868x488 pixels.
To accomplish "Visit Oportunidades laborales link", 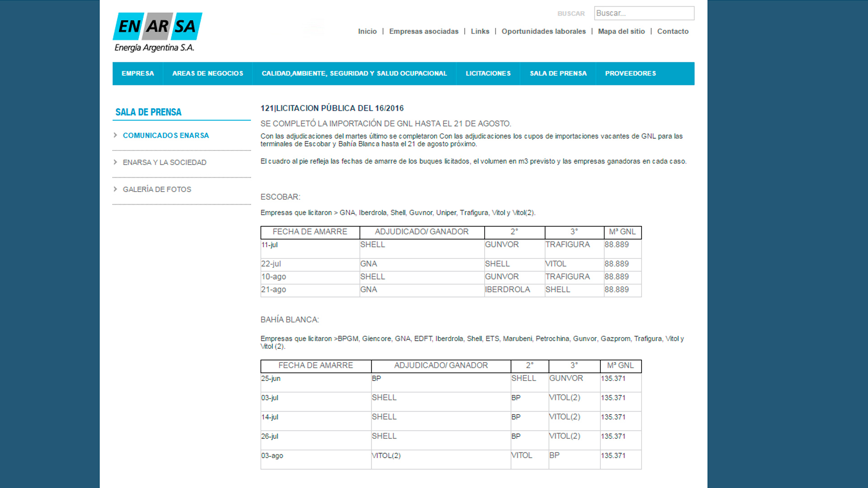I will click(x=543, y=31).
